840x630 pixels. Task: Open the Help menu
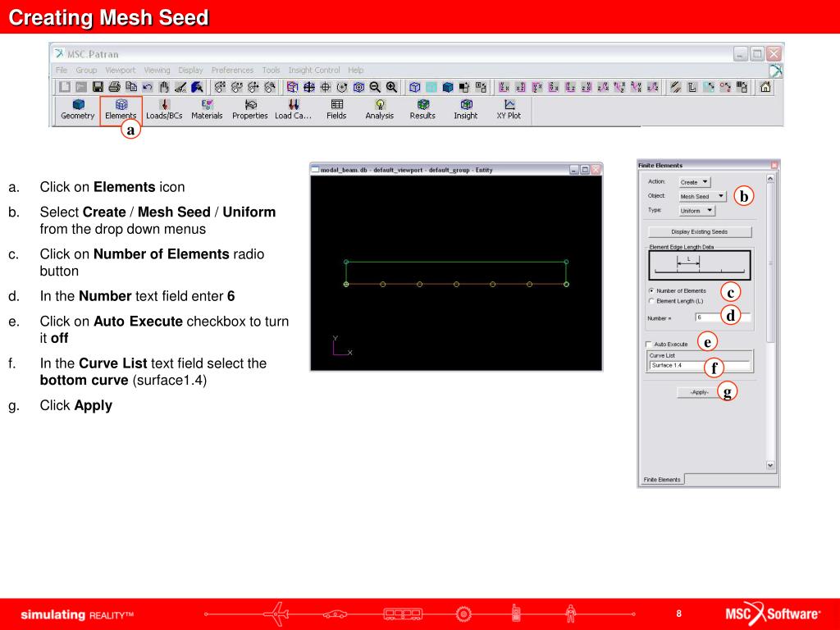pyautogui.click(x=356, y=71)
